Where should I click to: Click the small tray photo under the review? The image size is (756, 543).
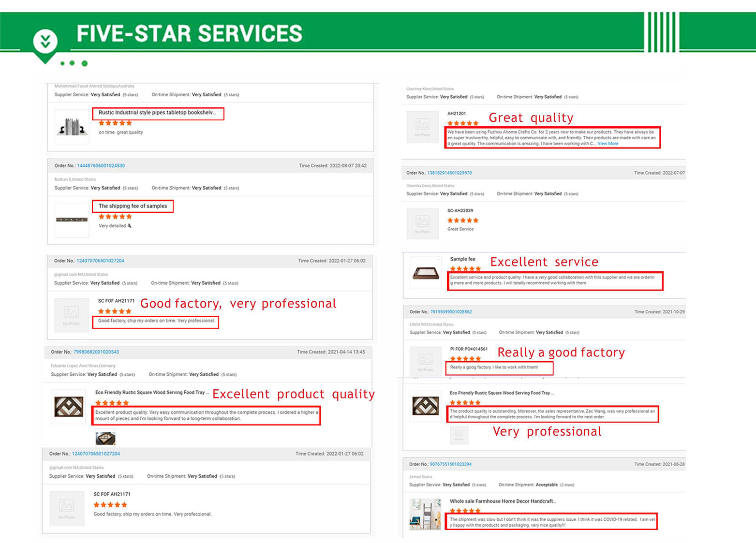[105, 438]
